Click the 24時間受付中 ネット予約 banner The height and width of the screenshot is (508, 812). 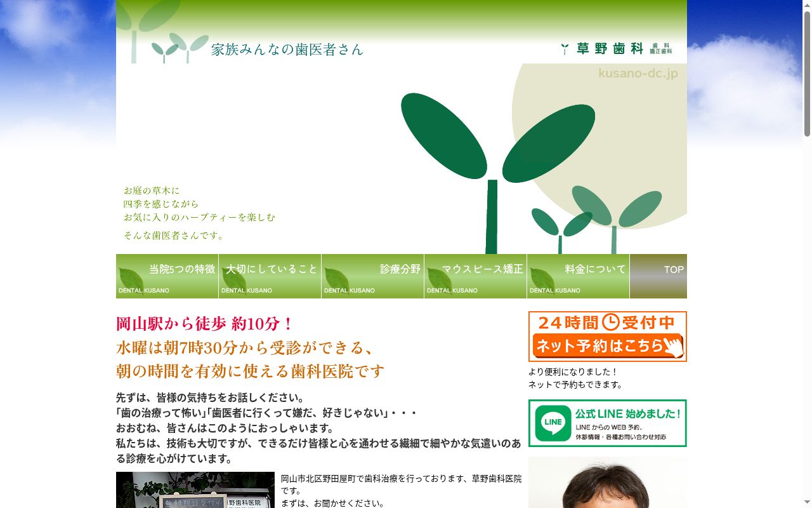click(608, 337)
